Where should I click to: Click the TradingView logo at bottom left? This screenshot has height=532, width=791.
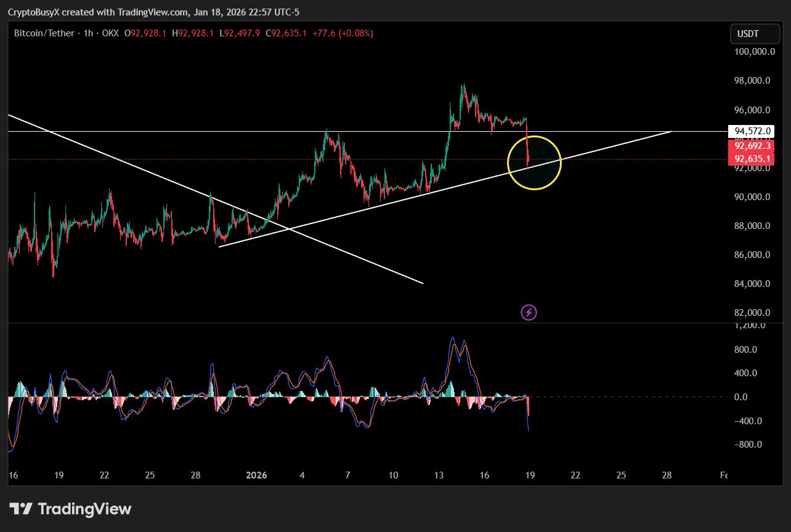(71, 509)
